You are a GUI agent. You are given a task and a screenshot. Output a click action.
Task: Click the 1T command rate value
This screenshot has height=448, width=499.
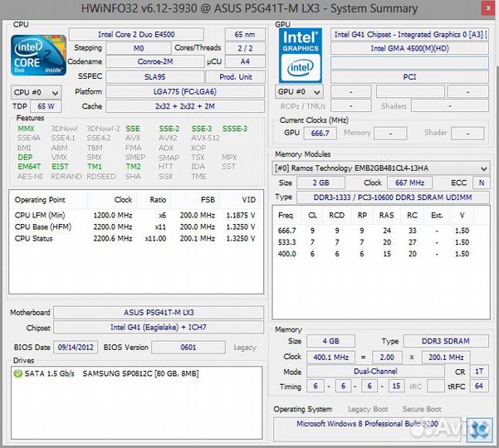[x=479, y=372]
